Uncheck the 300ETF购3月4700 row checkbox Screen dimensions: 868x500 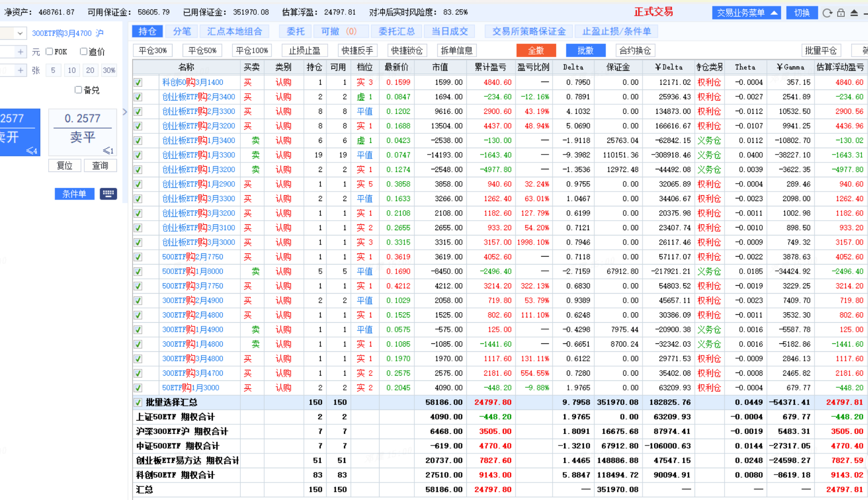pos(138,374)
